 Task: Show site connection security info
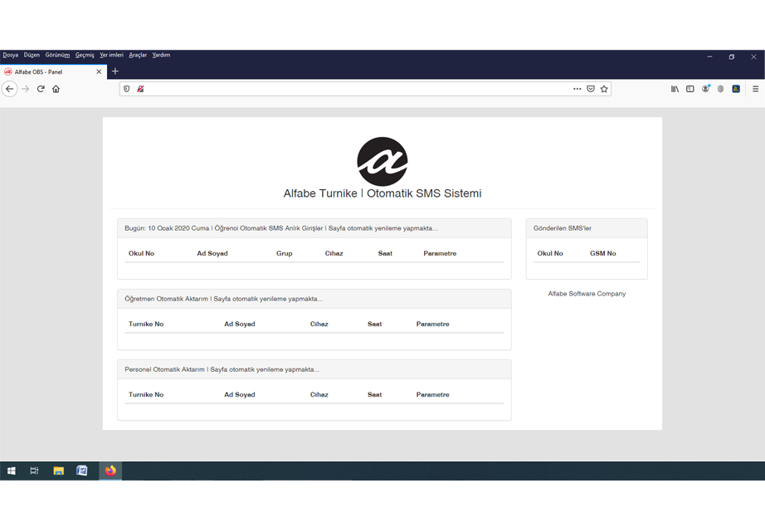140,89
